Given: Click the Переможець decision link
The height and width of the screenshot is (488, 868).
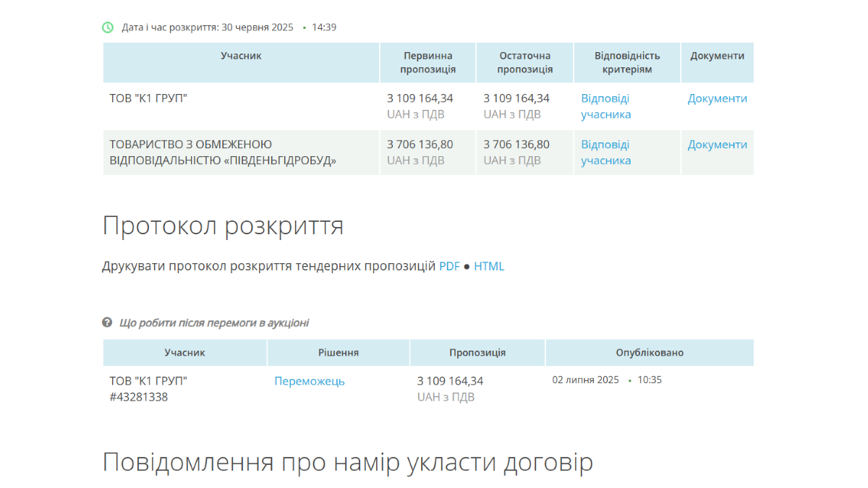Looking at the screenshot, I should (310, 381).
